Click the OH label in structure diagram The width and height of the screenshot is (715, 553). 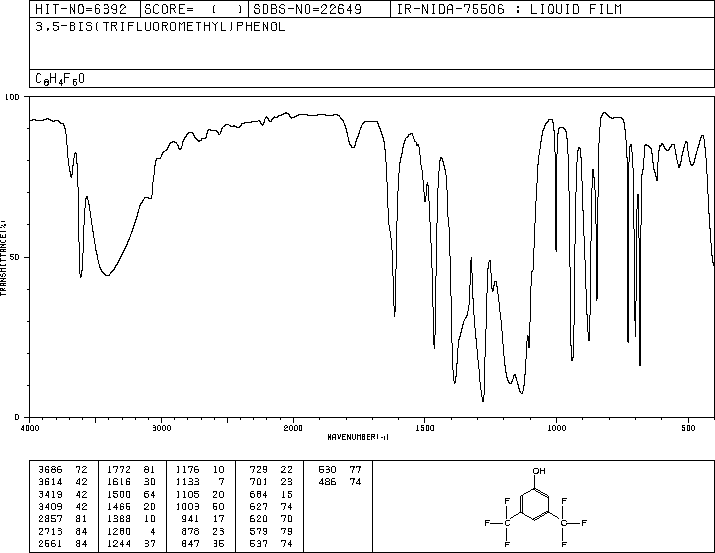539,471
